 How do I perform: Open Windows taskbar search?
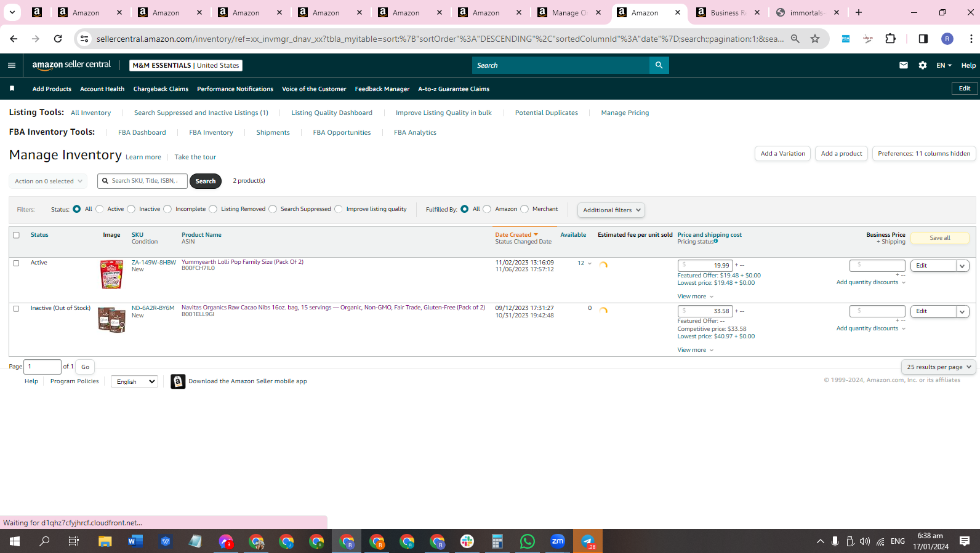pos(44,541)
